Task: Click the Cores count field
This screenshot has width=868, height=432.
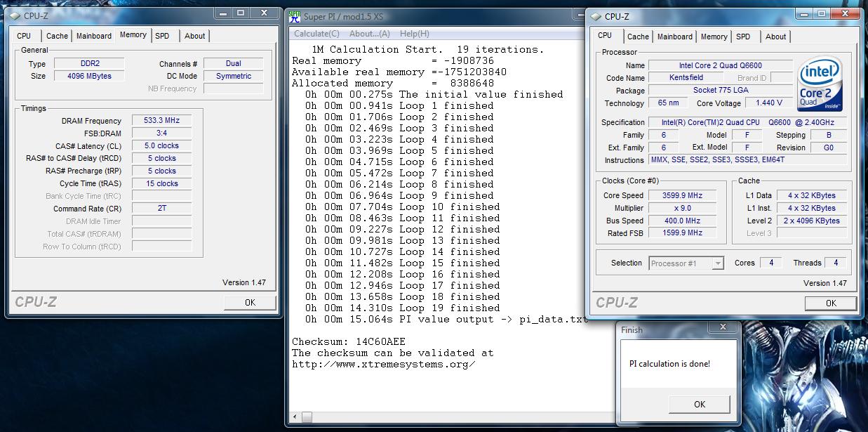Action: tap(771, 263)
